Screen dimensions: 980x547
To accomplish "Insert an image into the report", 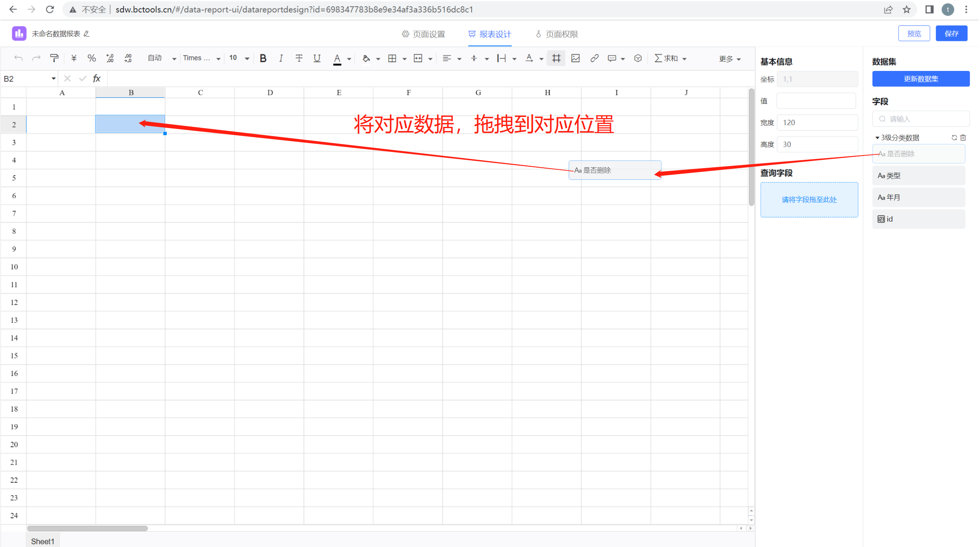I will click(575, 58).
